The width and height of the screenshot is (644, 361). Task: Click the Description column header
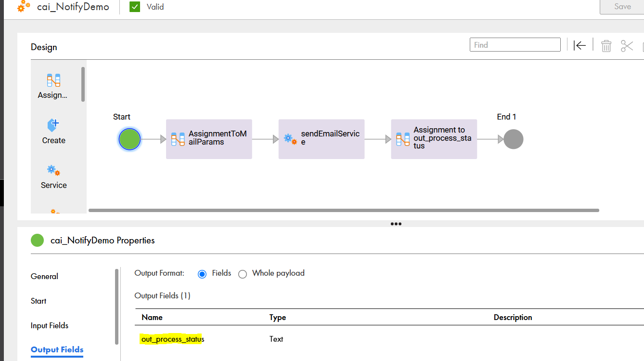513,318
